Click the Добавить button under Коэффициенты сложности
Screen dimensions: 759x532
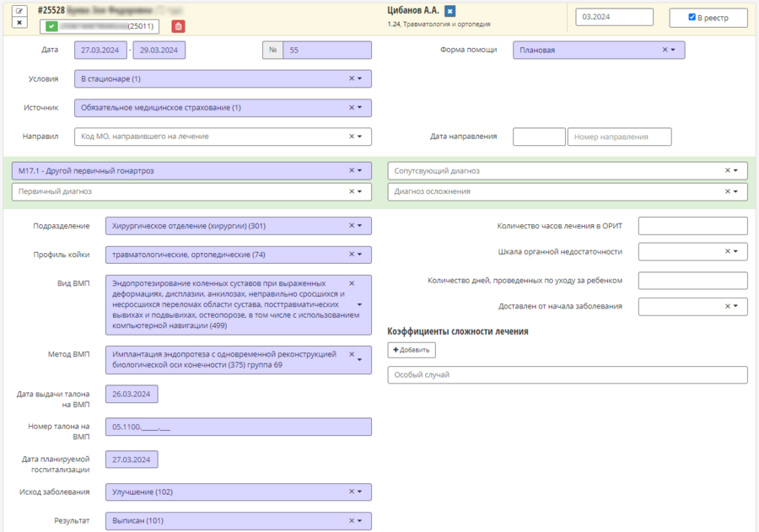(x=412, y=350)
